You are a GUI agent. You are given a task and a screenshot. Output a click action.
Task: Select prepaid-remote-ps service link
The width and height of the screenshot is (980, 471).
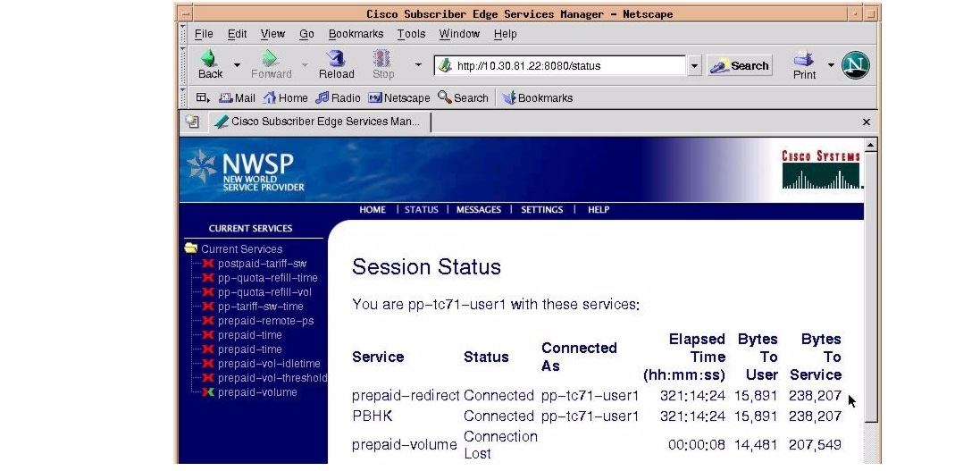point(265,321)
